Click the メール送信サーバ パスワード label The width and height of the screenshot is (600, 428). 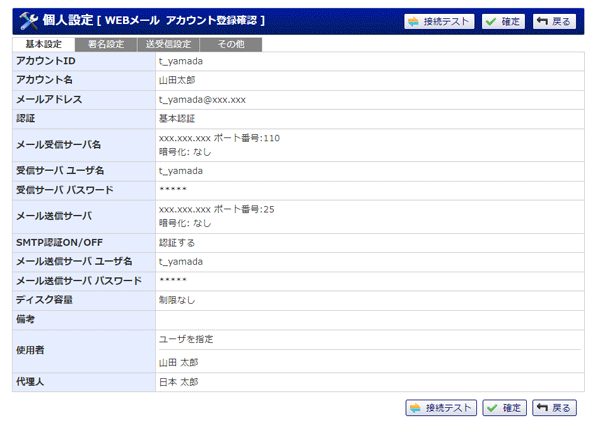tap(79, 281)
